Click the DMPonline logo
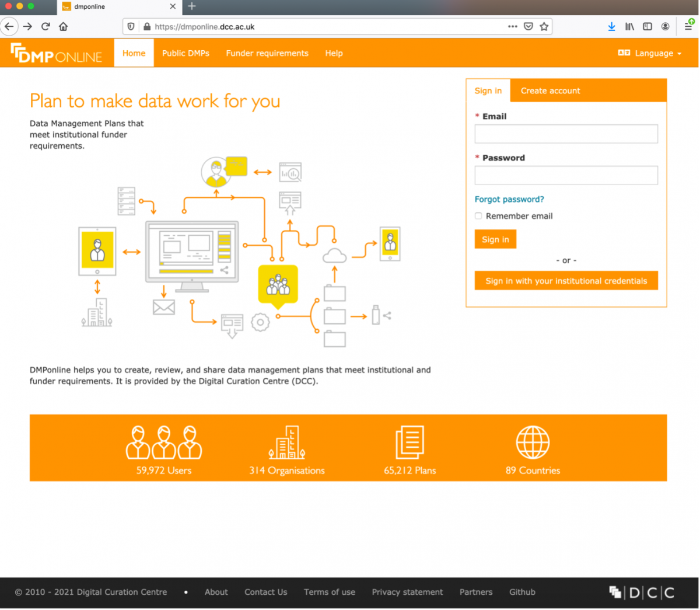 (56, 53)
